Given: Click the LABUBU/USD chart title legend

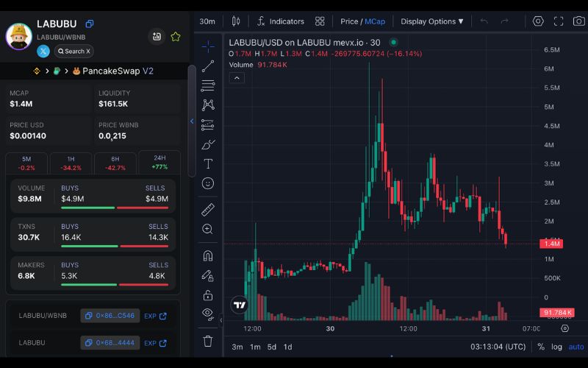Looking at the screenshot, I should click(x=304, y=43).
